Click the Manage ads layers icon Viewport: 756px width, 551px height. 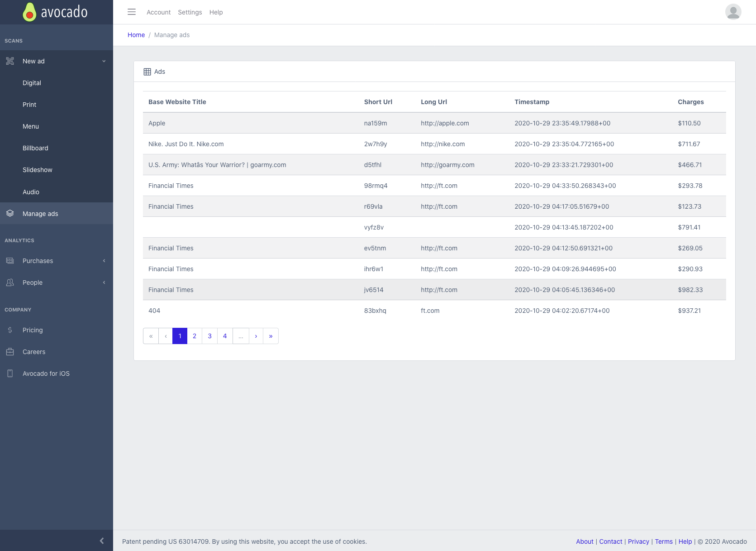10,214
